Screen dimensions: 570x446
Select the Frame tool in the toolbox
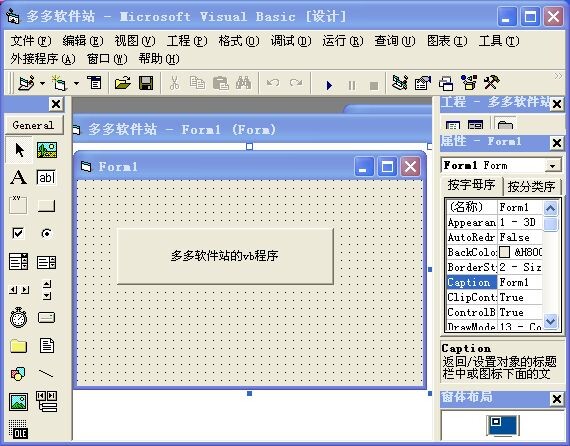tap(18, 205)
